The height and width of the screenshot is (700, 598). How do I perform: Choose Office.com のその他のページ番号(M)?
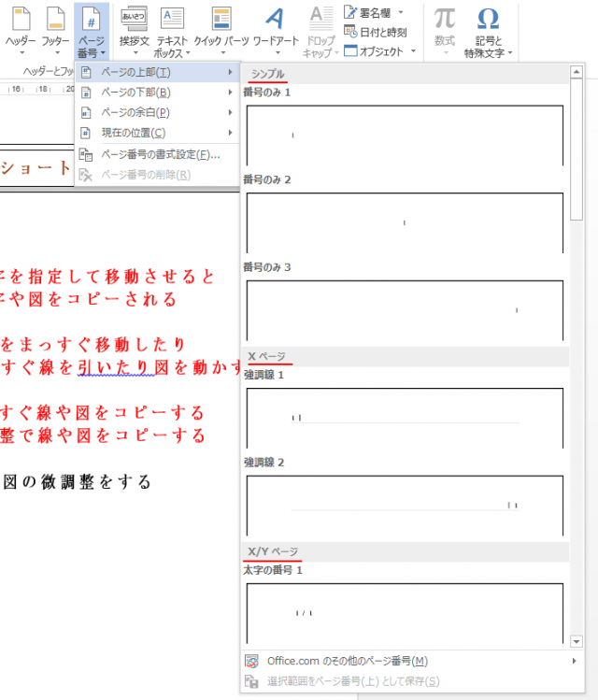pyautogui.click(x=410, y=661)
